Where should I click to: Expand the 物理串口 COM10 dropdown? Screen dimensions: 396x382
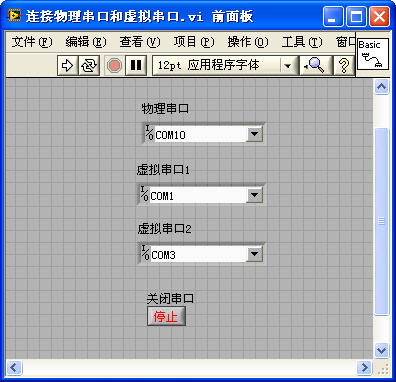pyautogui.click(x=254, y=134)
